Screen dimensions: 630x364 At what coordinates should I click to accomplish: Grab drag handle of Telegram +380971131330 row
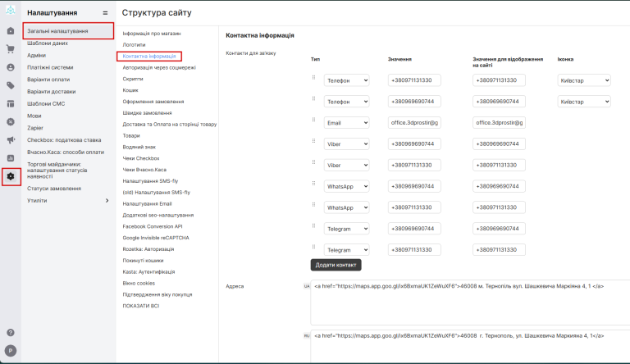point(314,247)
